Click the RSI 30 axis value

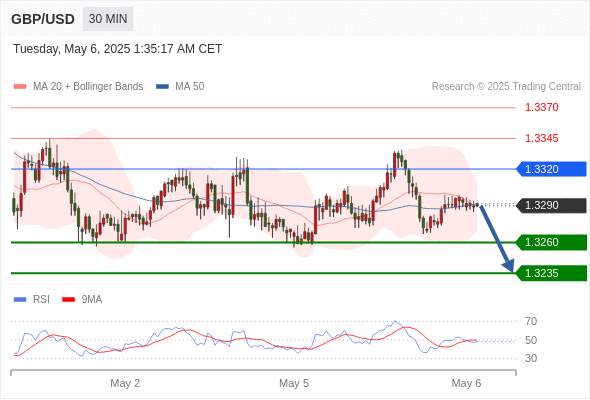pos(531,358)
